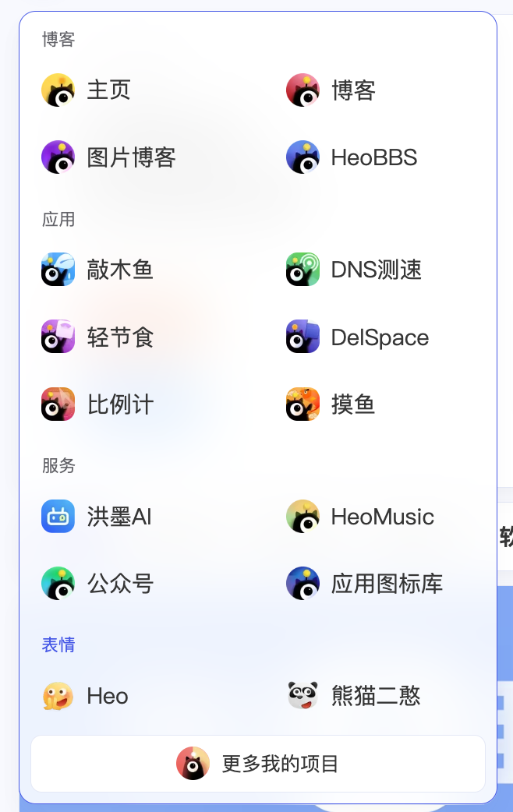This screenshot has height=812, width=513.
Task: Click the avatar icon in 更多我的项目 button
Action: 193,764
